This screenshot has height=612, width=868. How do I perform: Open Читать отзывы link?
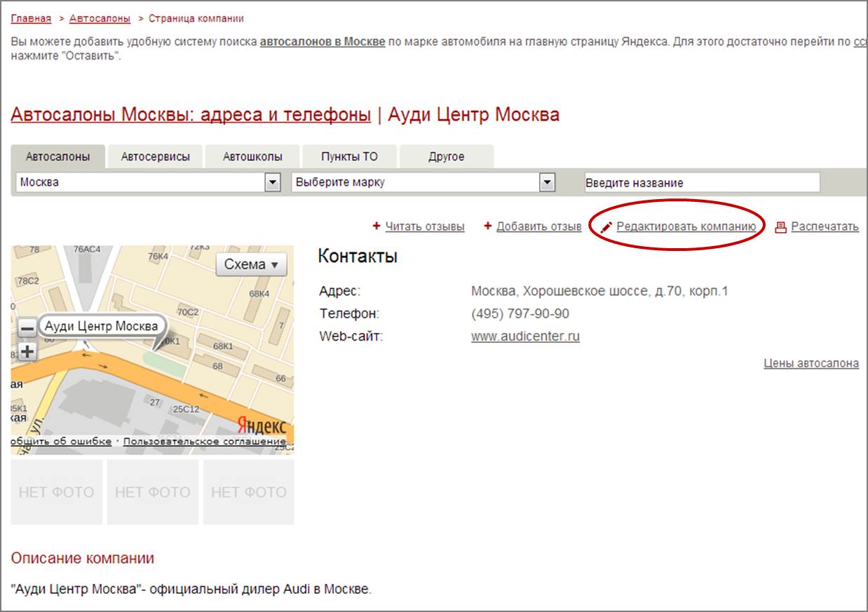pos(425,226)
